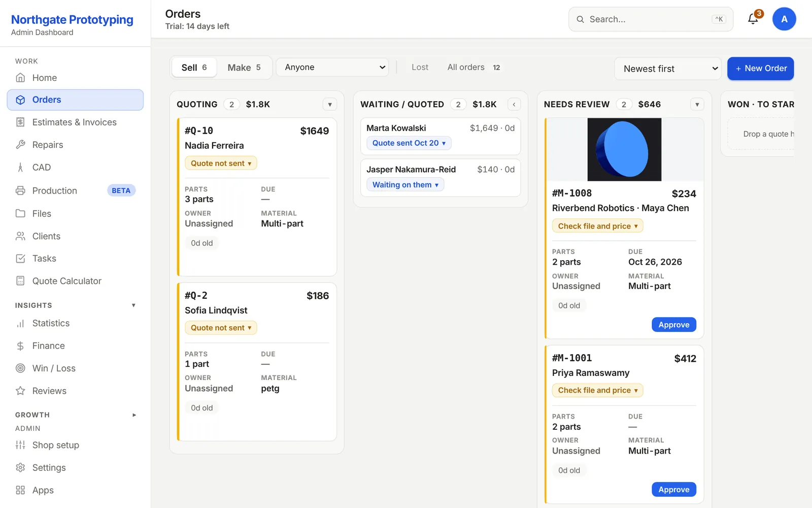Open the Newest first sort dropdown
The image size is (812, 508).
tap(667, 69)
